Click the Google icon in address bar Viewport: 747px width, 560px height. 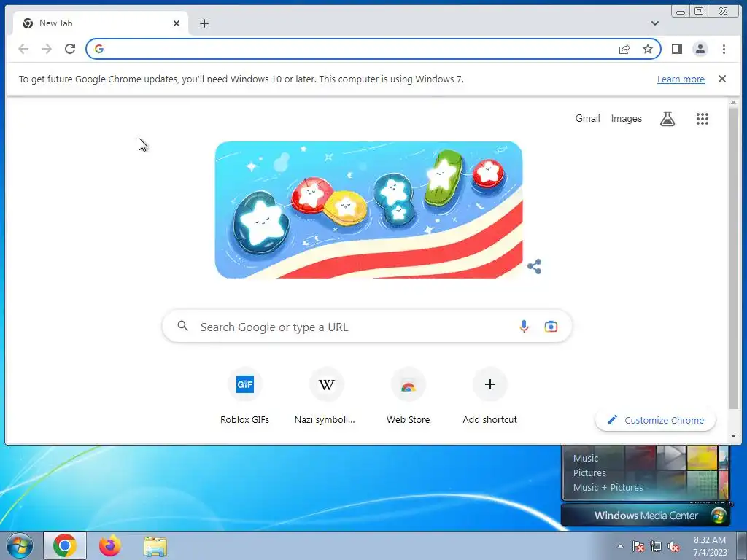[99, 49]
